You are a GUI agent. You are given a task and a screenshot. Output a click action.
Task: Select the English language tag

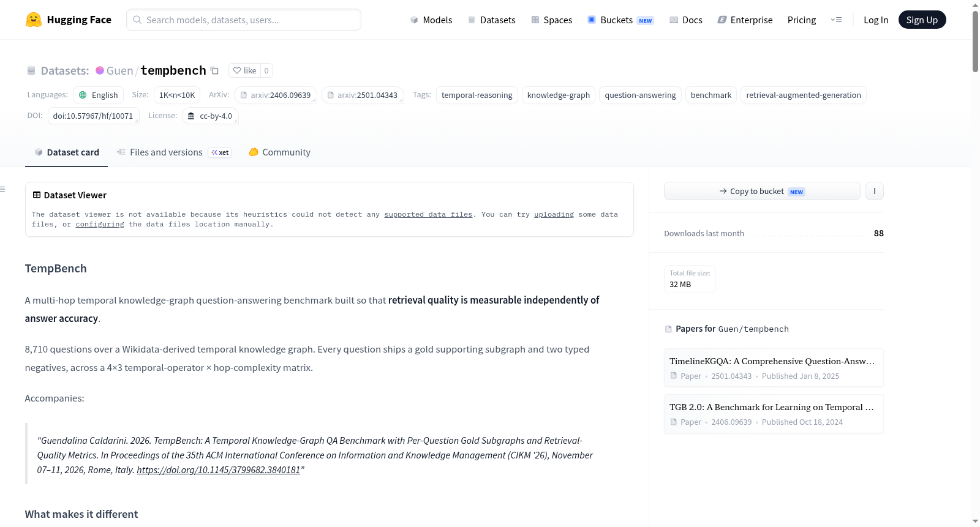click(99, 95)
